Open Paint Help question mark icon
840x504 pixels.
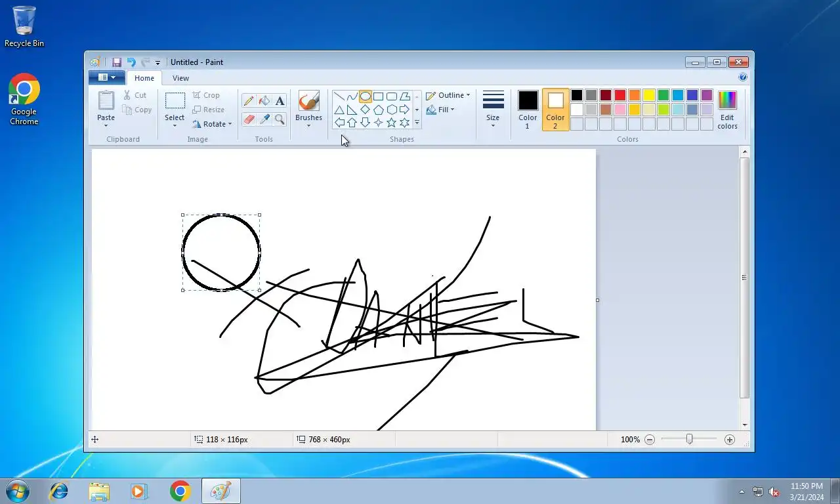point(743,77)
